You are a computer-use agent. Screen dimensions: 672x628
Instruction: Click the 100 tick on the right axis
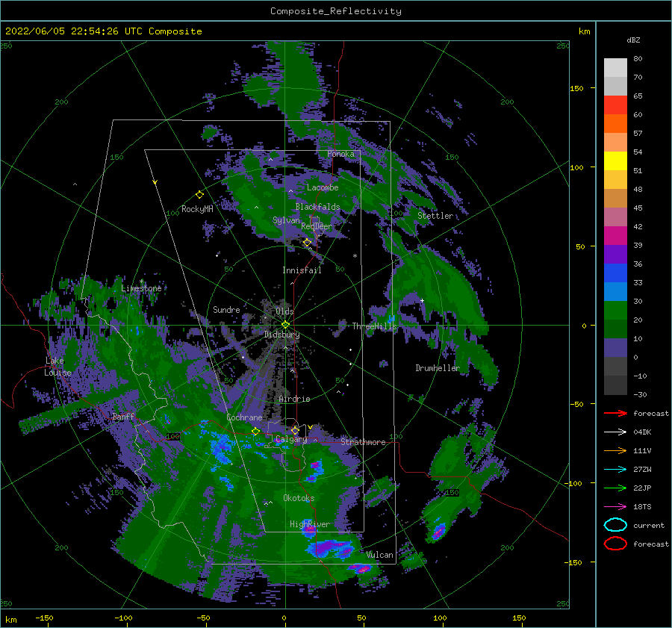576,167
